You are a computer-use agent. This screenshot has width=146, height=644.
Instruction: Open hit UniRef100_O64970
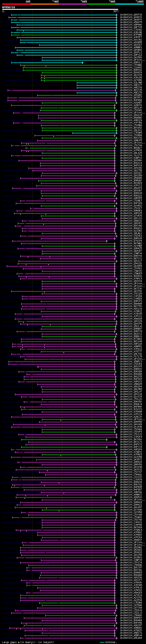131,20
